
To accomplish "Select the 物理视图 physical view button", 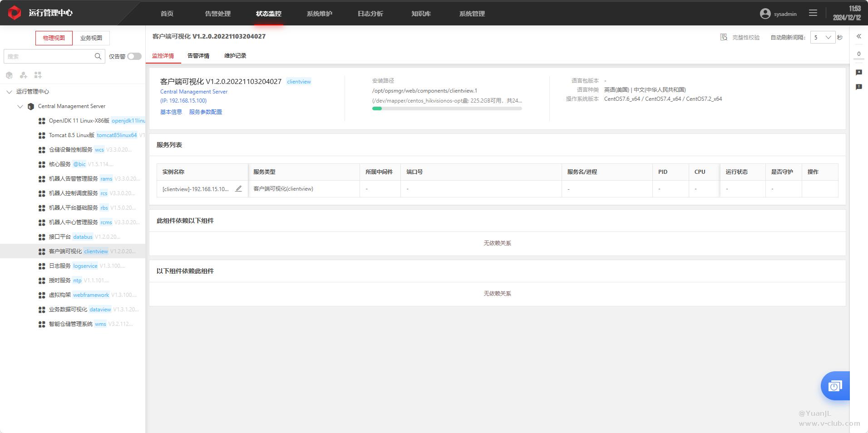I will pyautogui.click(x=54, y=38).
